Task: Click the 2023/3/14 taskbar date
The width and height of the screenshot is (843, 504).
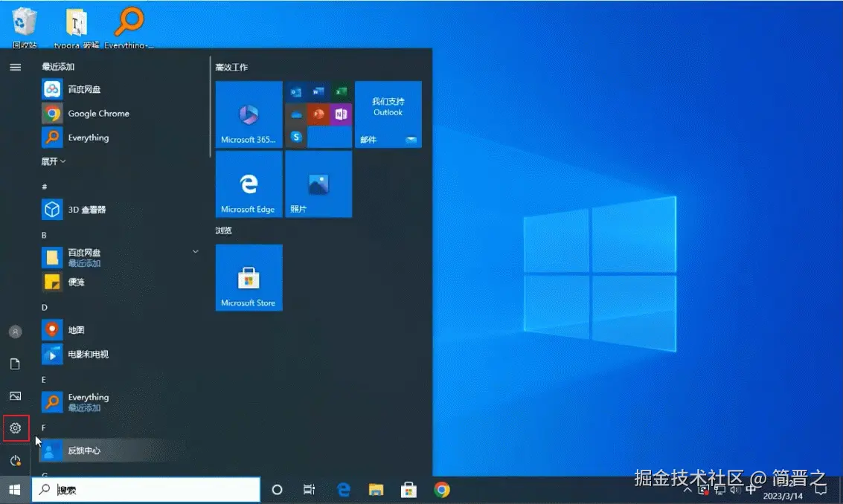Action: (x=782, y=496)
